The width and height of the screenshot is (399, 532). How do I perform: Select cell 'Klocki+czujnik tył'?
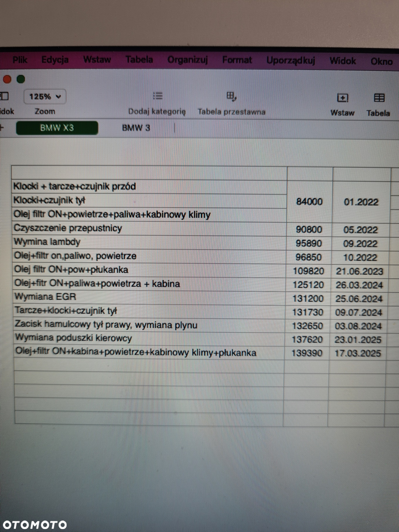point(149,200)
